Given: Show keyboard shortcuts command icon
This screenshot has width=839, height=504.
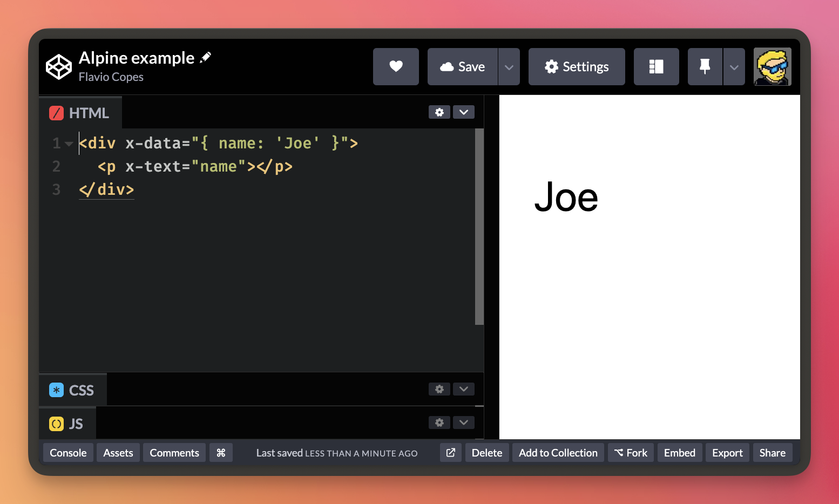Looking at the screenshot, I should 221,453.
